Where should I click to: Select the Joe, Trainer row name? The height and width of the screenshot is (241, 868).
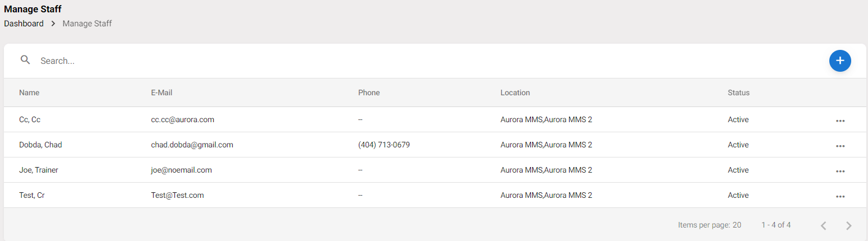39,170
